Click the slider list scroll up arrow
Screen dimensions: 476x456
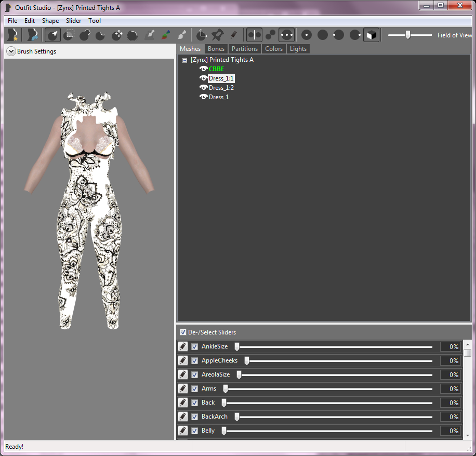[x=468, y=344]
